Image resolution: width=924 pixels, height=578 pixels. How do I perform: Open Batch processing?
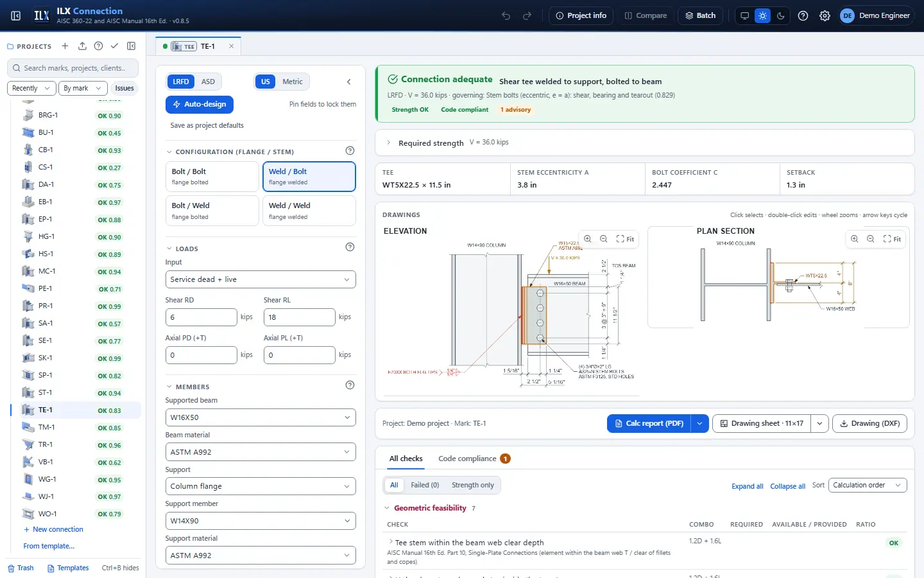[x=701, y=15]
